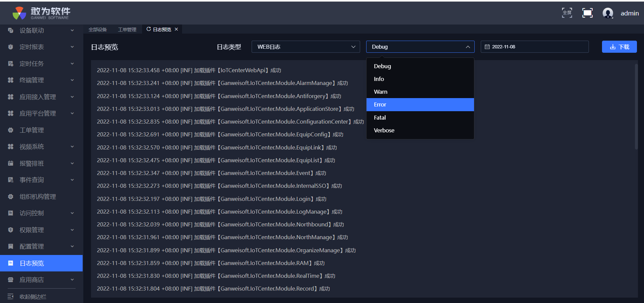Click the 视频系统 sidebar icon
644x303 pixels.
(x=10, y=146)
